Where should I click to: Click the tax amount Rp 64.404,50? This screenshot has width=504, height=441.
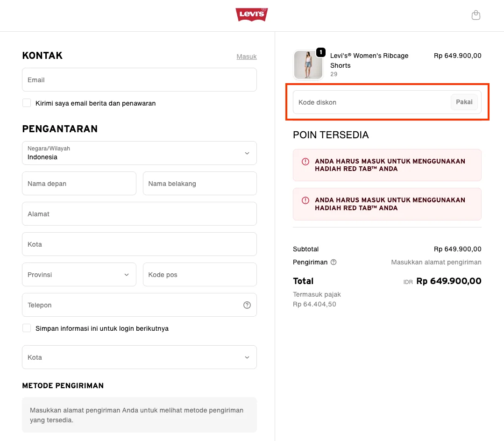click(314, 304)
